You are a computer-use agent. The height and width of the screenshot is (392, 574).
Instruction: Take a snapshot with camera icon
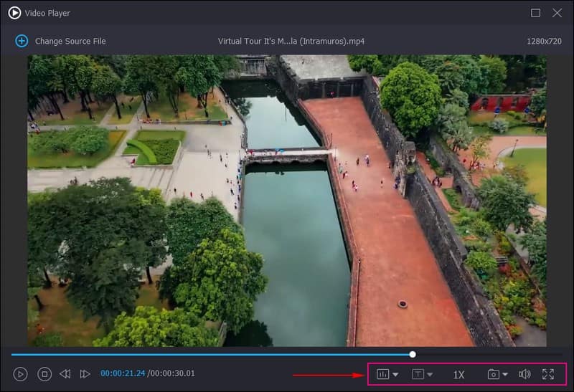(x=493, y=374)
